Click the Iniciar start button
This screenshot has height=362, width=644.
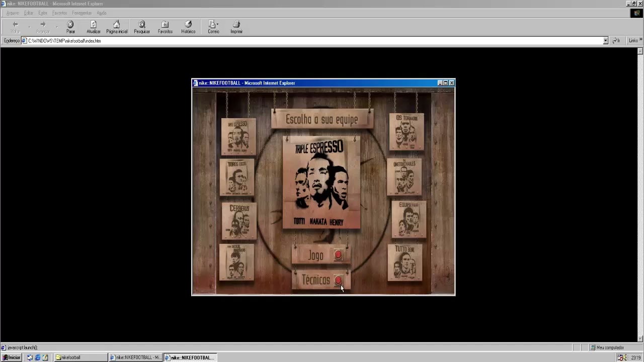[x=11, y=357]
